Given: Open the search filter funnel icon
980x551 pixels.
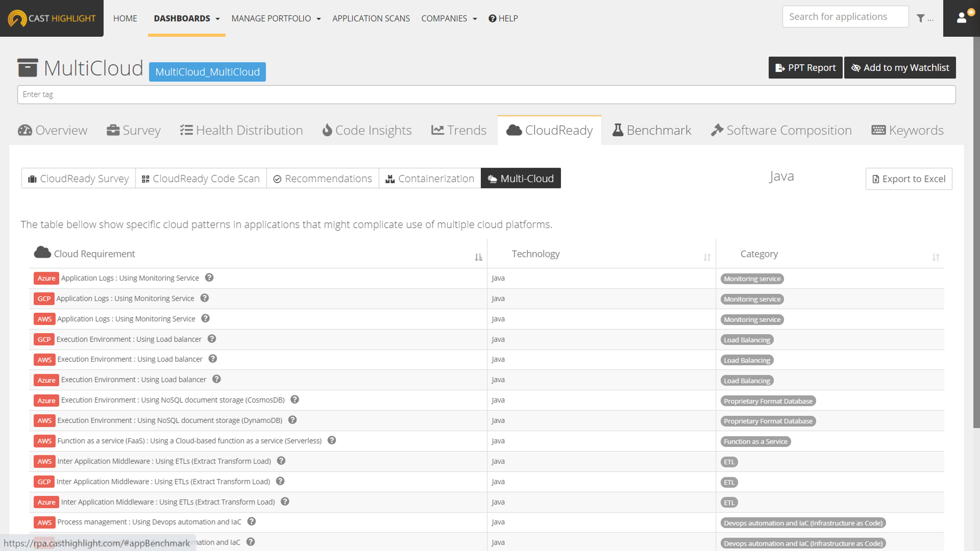Looking at the screenshot, I should (x=921, y=18).
